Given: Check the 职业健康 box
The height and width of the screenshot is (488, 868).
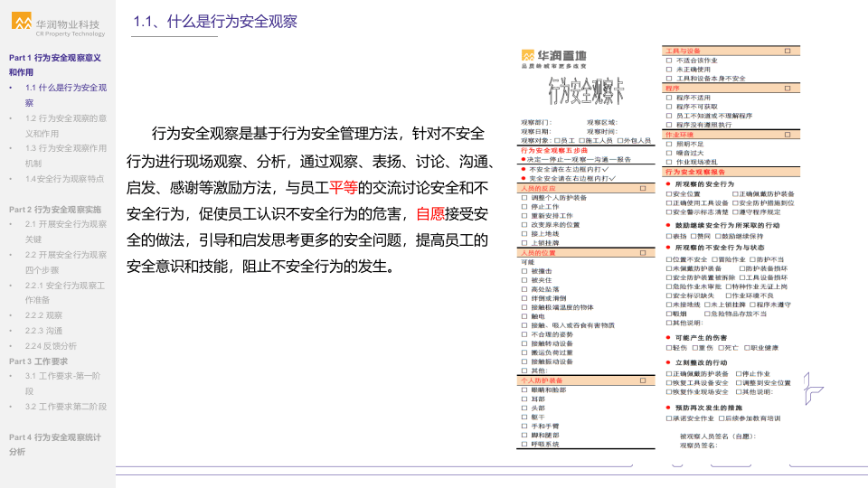Looking at the screenshot, I should click(x=747, y=348).
